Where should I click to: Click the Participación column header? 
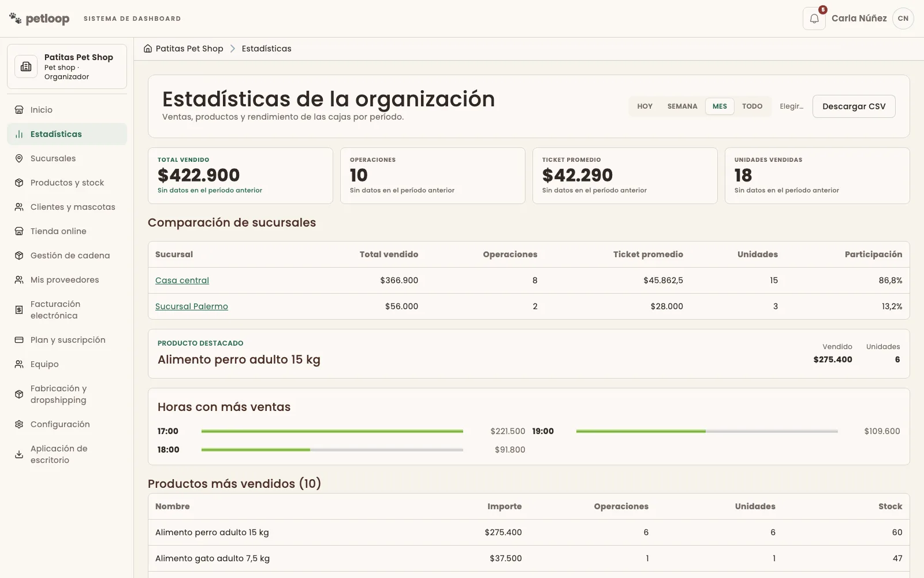tap(873, 254)
